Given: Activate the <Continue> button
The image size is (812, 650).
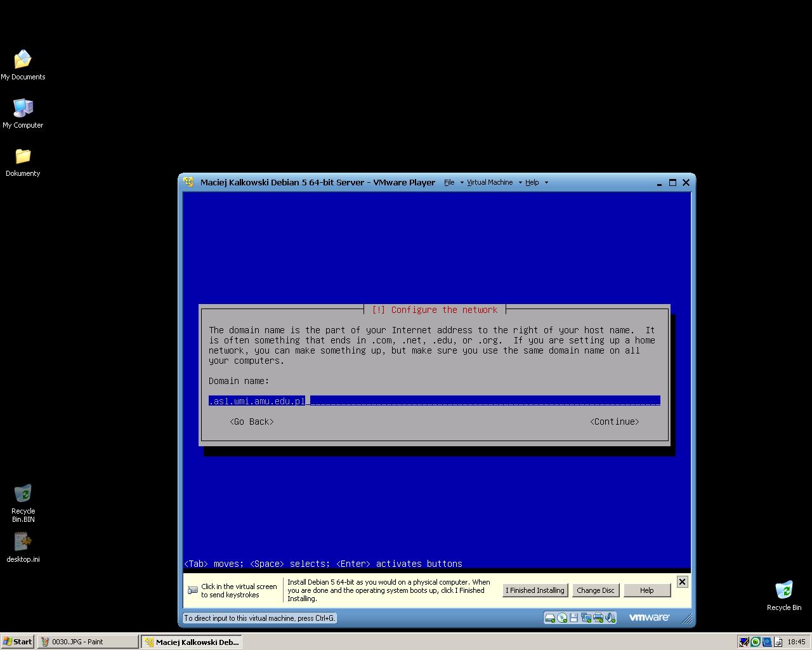Looking at the screenshot, I should point(615,421).
